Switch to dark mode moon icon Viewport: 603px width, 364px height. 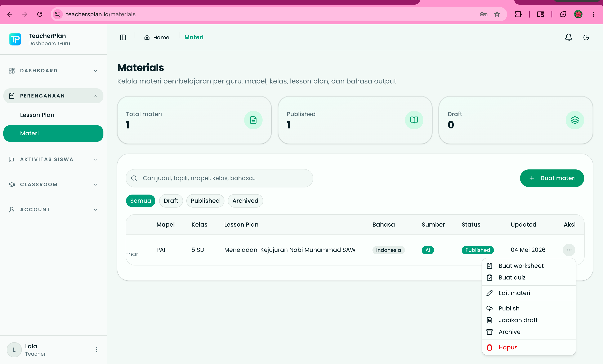pyautogui.click(x=586, y=37)
